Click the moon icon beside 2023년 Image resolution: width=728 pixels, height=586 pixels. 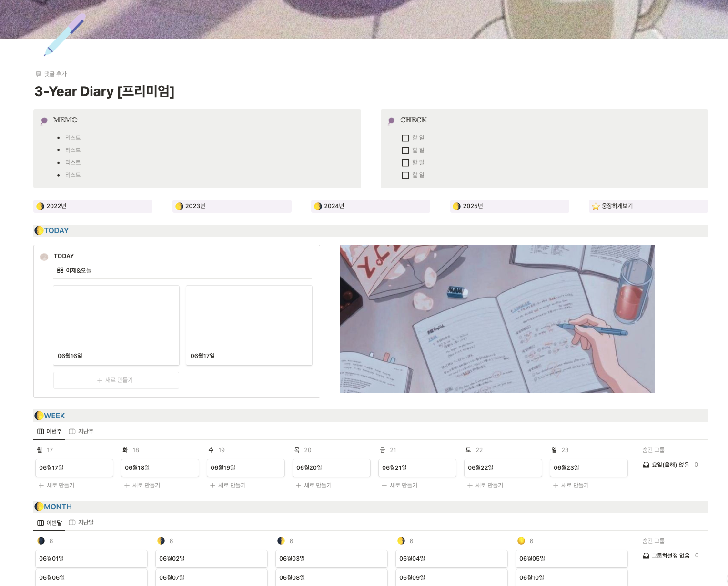click(x=179, y=206)
